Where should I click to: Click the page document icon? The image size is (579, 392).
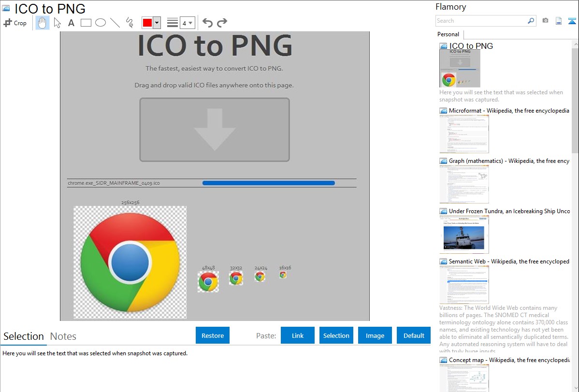click(x=559, y=21)
